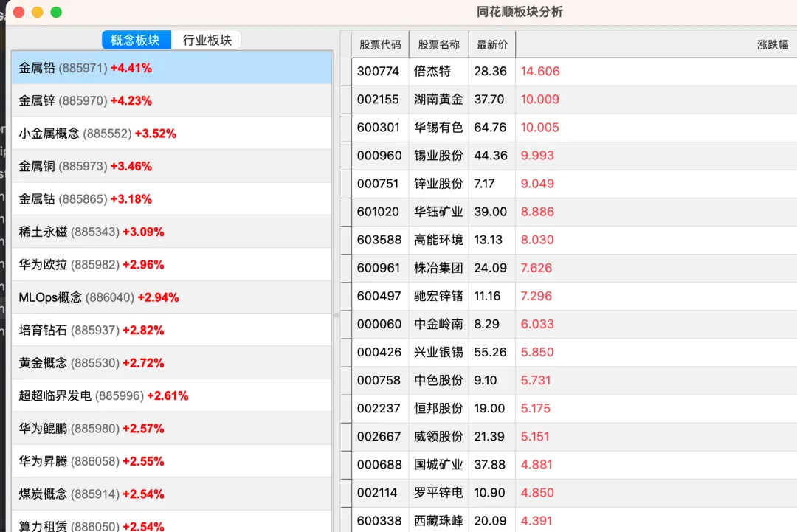Select the MLOps概念 (886040) sector row

click(x=172, y=297)
